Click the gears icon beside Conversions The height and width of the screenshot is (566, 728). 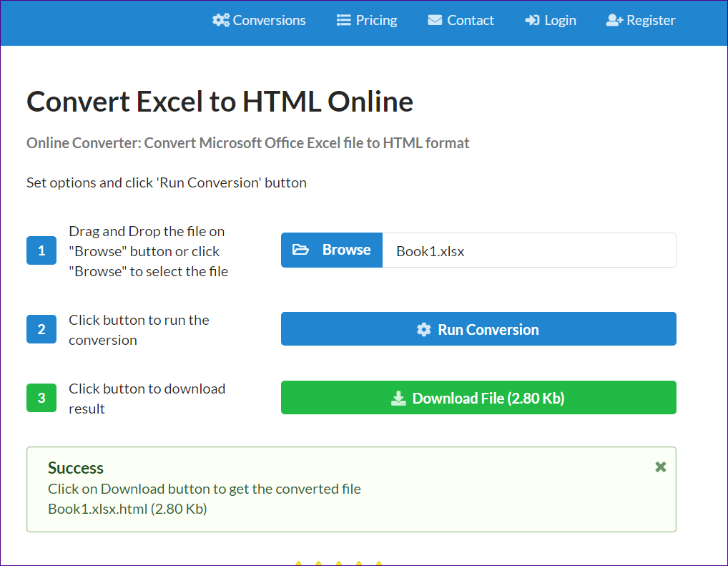pos(221,20)
